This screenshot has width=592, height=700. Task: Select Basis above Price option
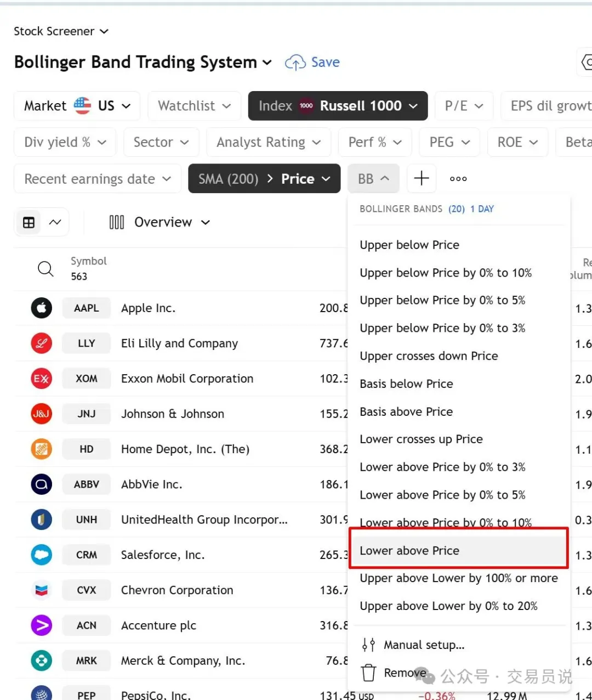click(x=406, y=411)
